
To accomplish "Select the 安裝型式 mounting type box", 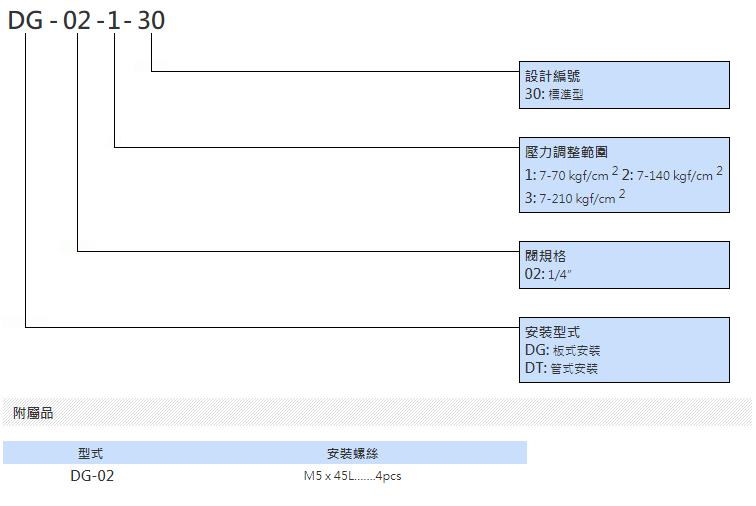I will [x=624, y=350].
